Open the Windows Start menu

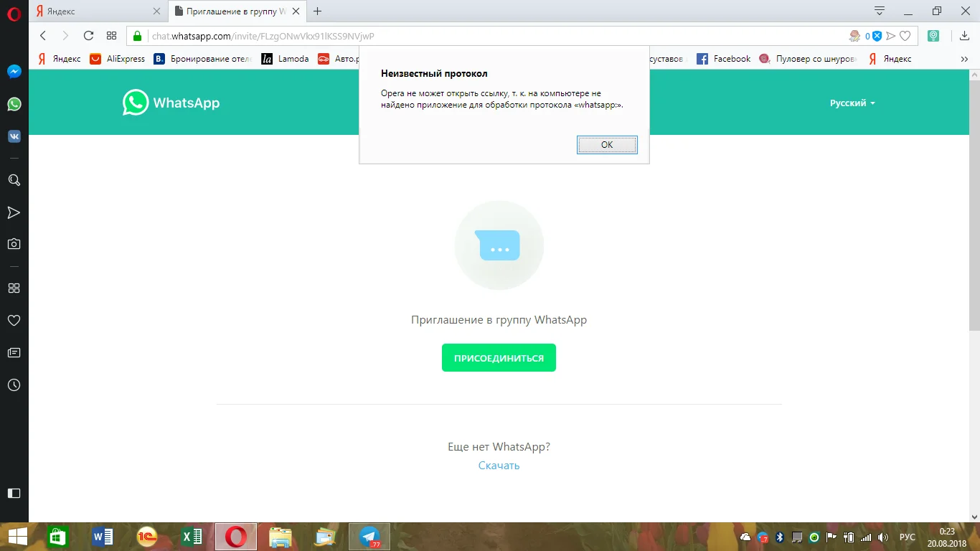[x=17, y=537]
